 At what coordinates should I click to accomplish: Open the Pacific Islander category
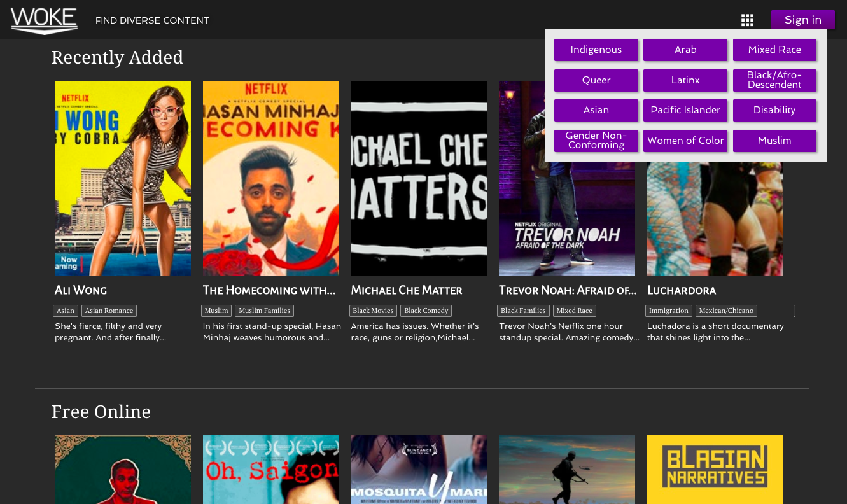click(x=685, y=110)
